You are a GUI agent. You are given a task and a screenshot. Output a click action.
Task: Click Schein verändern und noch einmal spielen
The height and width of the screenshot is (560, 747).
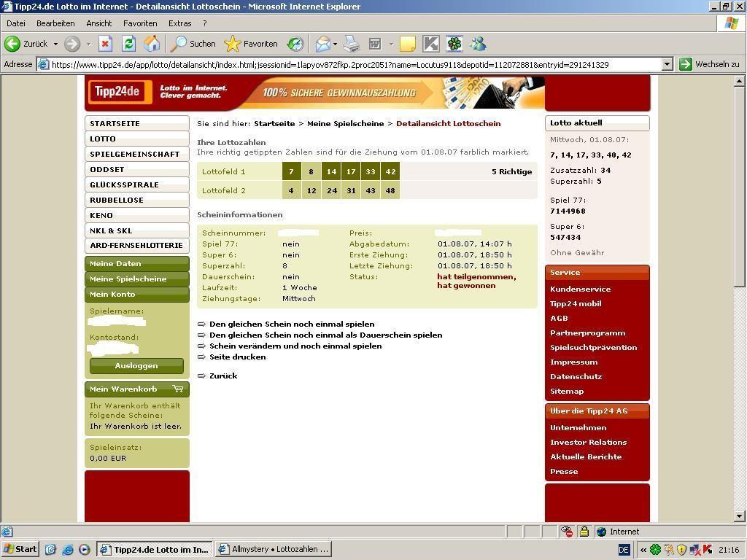click(295, 346)
